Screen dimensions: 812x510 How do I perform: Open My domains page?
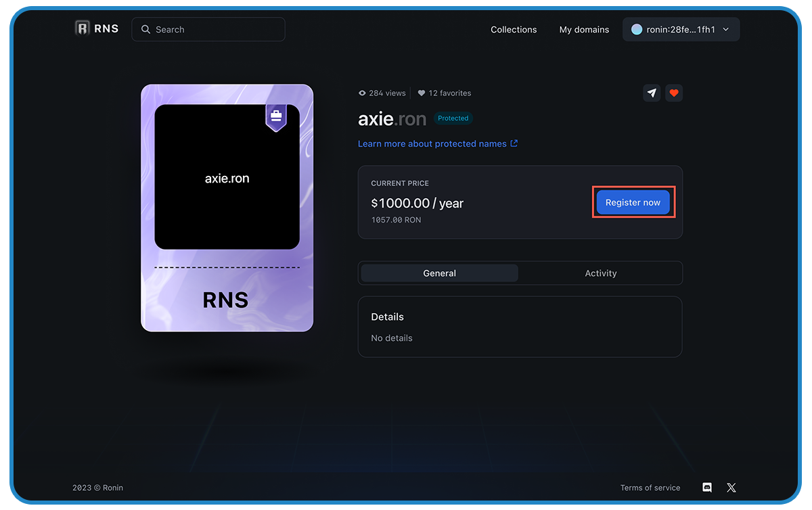coord(584,30)
